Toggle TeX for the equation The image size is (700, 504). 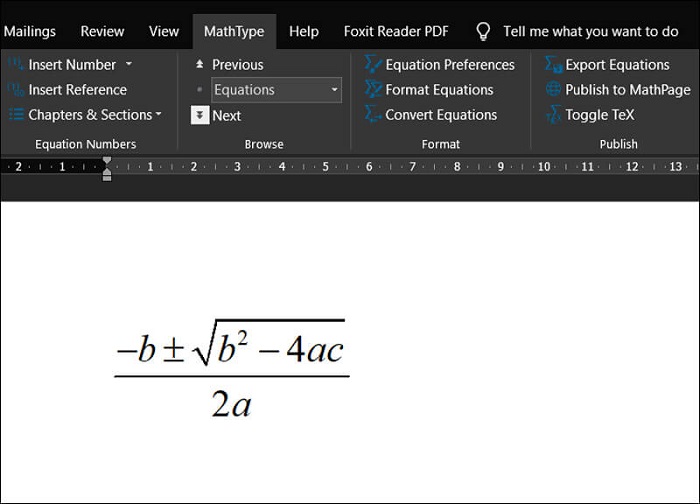tap(554, 115)
